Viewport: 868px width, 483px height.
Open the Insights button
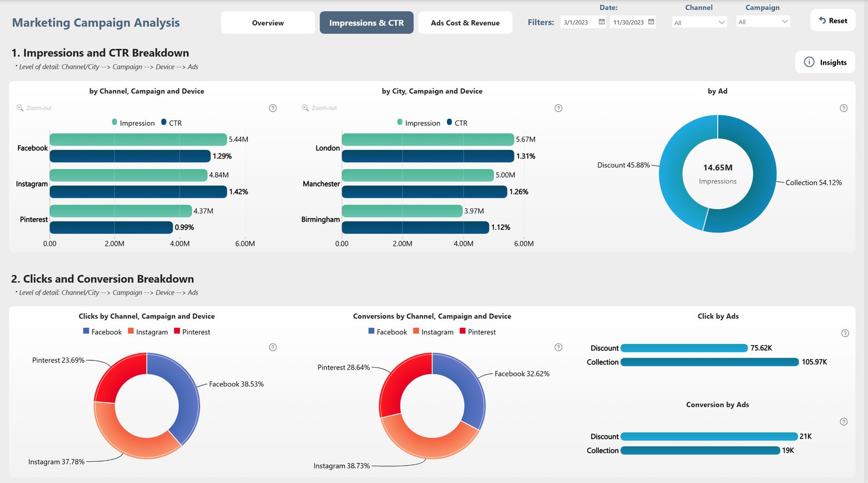tap(825, 62)
